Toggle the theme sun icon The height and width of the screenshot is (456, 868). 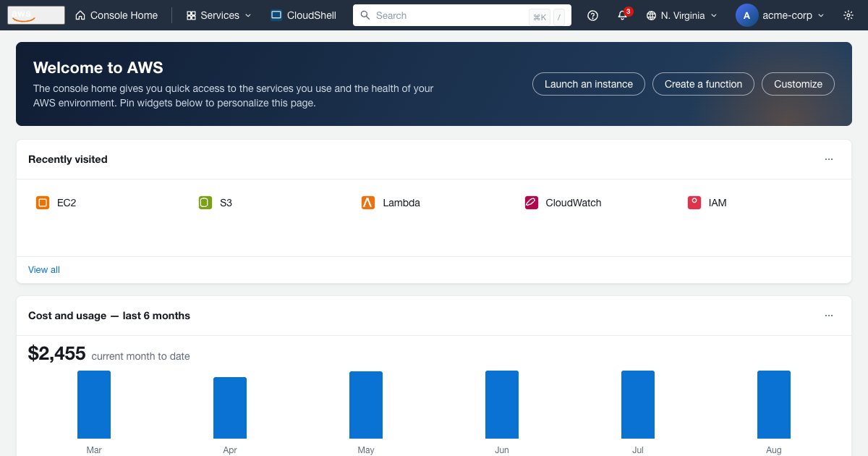[848, 15]
